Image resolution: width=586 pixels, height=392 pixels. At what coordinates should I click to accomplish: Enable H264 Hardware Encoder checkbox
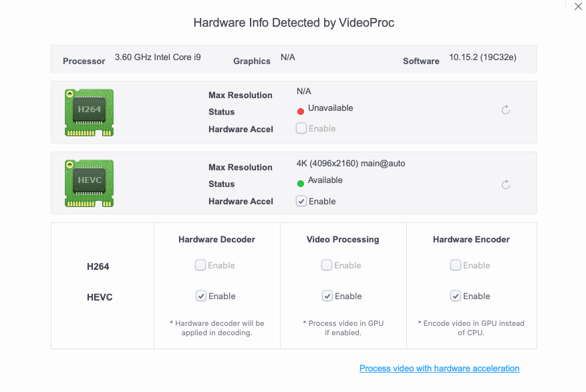click(x=456, y=265)
